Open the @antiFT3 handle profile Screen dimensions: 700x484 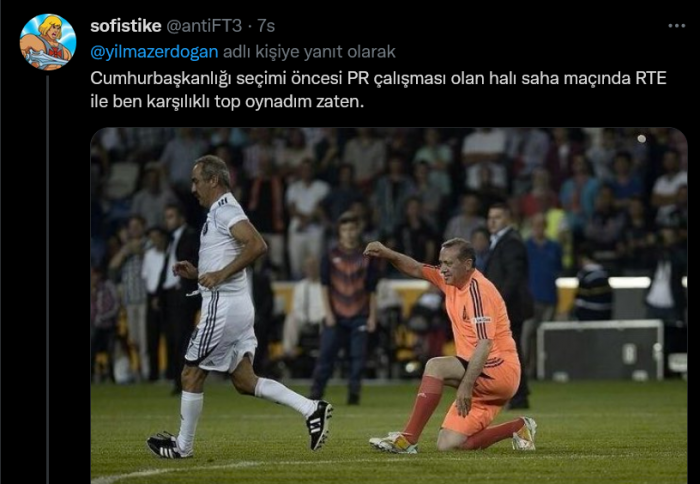tap(204, 26)
